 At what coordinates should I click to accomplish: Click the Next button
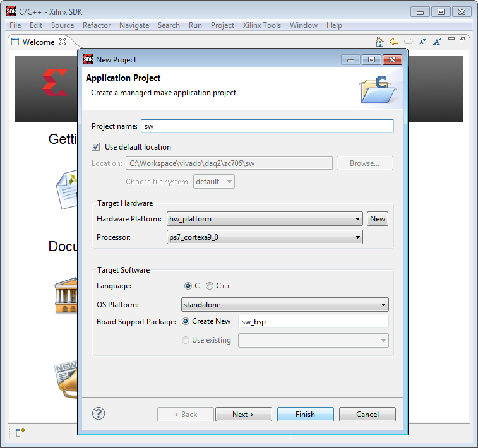243,414
